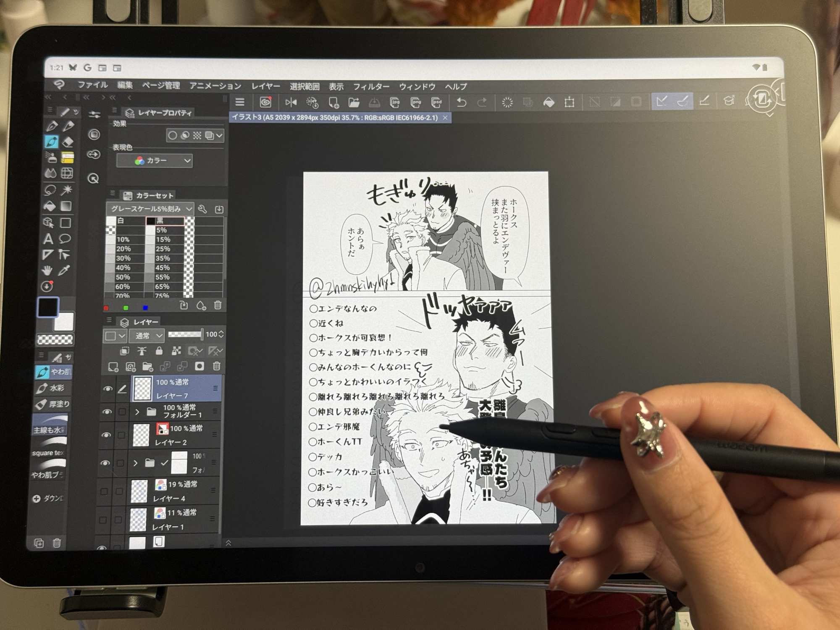
Task: Click wrench icon in color set panel
Action: (202, 209)
